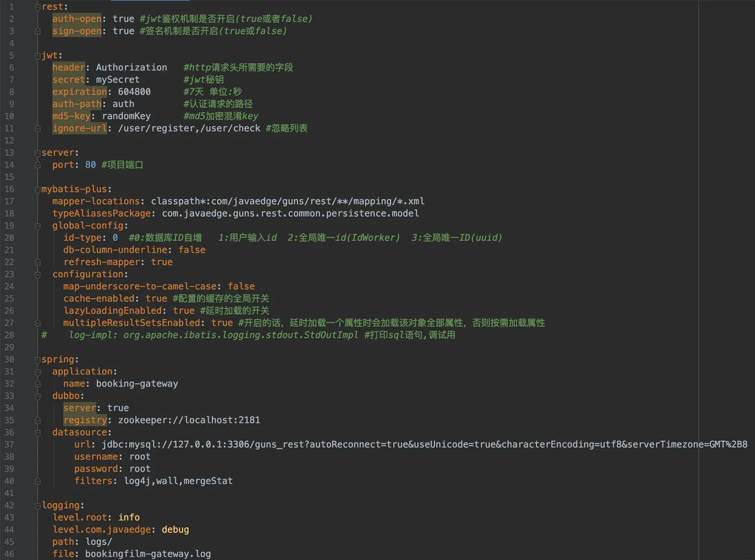This screenshot has height=560, width=755.
Task: Click the fold end marker beside filters line
Action: 38,481
